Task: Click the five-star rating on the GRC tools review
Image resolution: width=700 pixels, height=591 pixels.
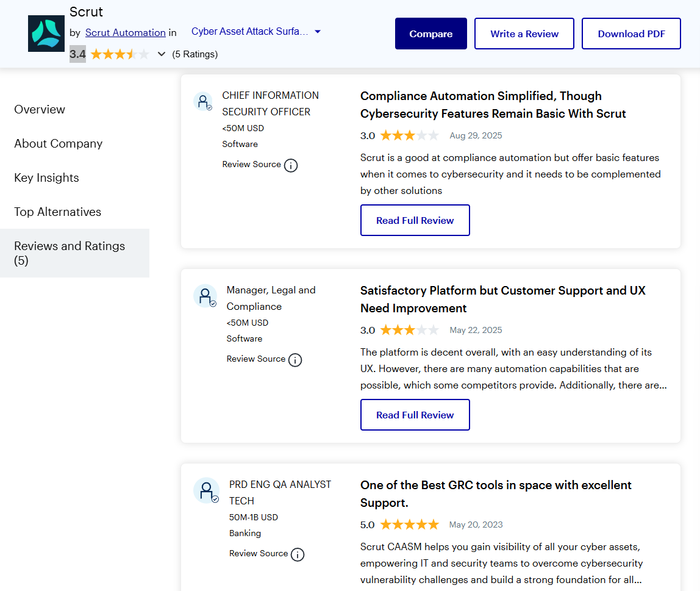Action: pos(410,524)
